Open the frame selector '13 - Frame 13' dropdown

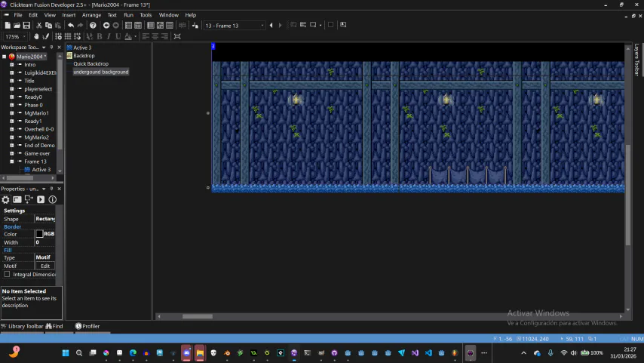click(x=262, y=26)
